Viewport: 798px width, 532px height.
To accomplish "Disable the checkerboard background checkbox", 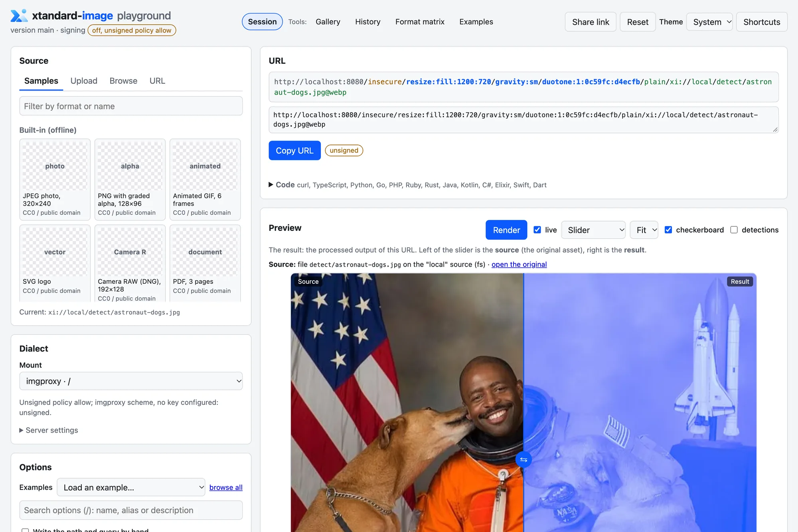I will [x=668, y=230].
